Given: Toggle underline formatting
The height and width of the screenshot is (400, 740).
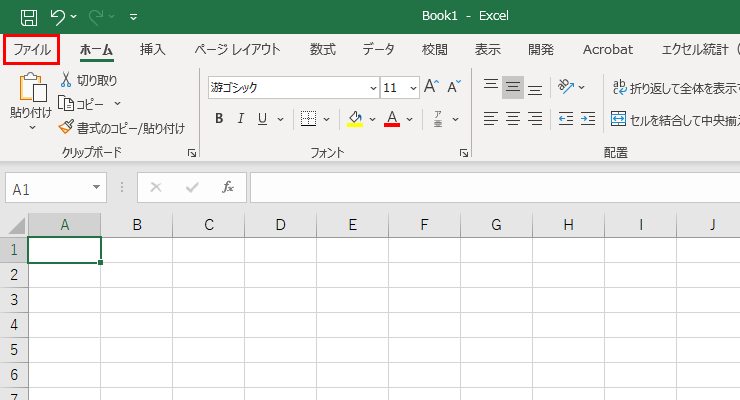Looking at the screenshot, I should click(x=262, y=119).
